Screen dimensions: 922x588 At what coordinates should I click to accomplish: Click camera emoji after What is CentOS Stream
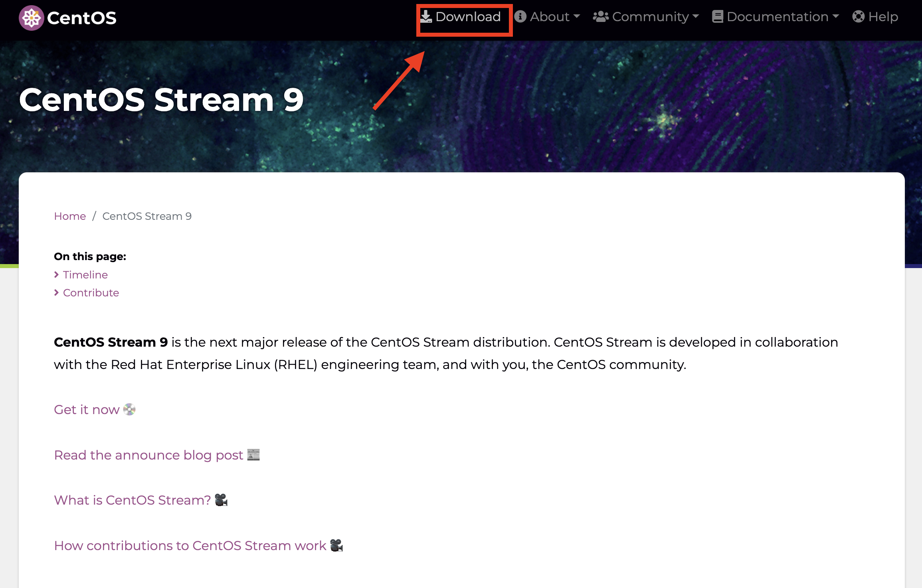[x=221, y=500]
